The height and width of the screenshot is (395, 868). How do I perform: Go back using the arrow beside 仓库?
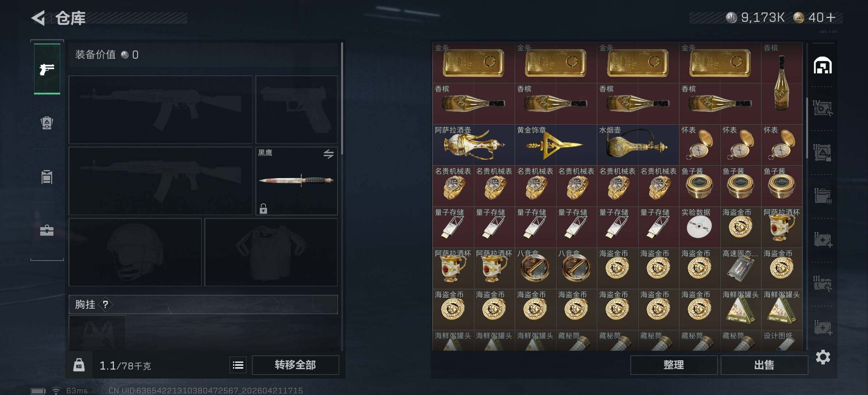click(x=38, y=18)
